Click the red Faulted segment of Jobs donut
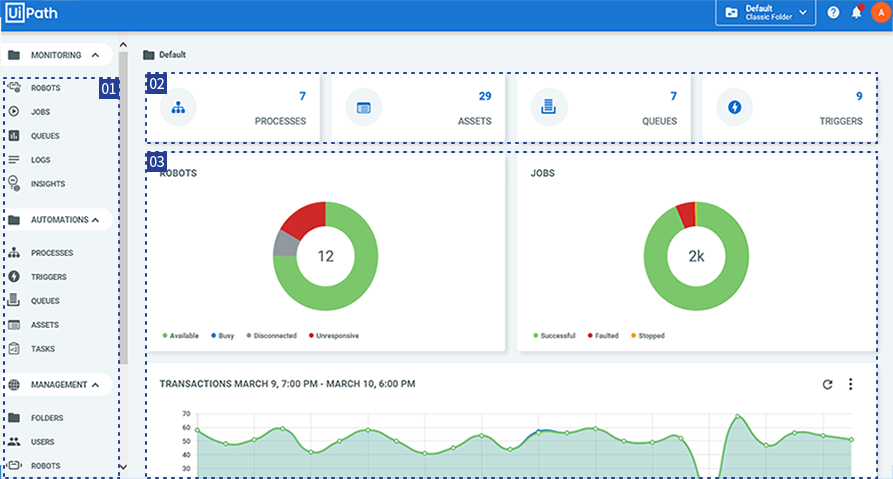893x479 pixels. pyautogui.click(x=686, y=215)
